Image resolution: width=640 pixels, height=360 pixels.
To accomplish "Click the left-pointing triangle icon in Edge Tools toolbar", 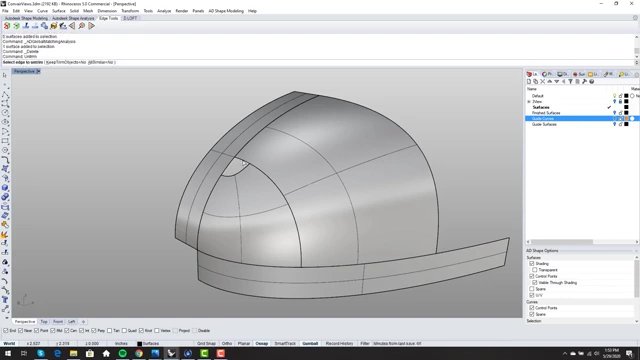I will pyautogui.click(x=72, y=26).
